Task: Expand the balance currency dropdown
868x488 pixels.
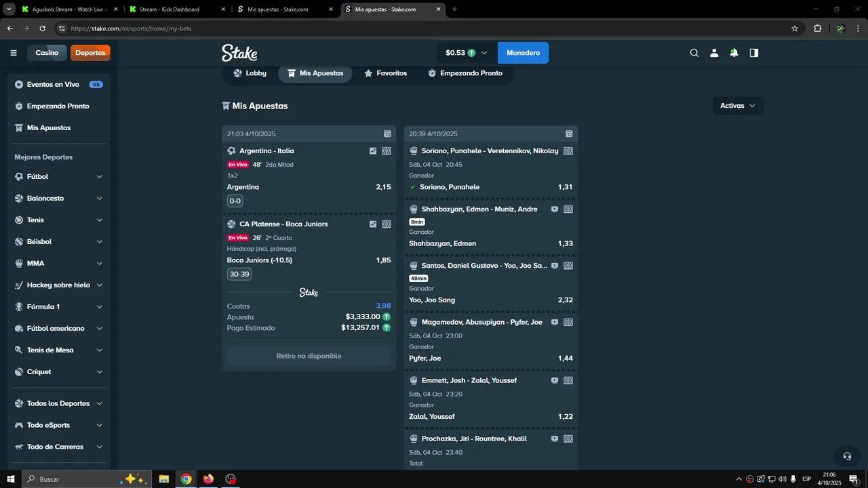Action: [484, 53]
